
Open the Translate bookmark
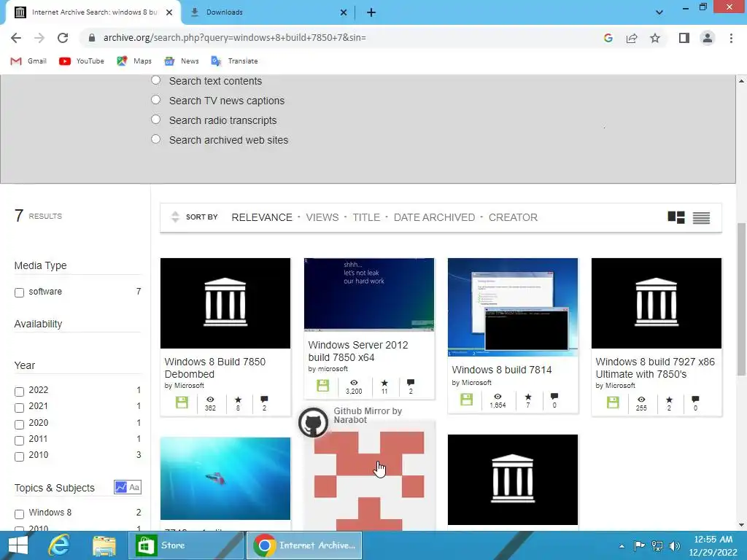coord(234,61)
